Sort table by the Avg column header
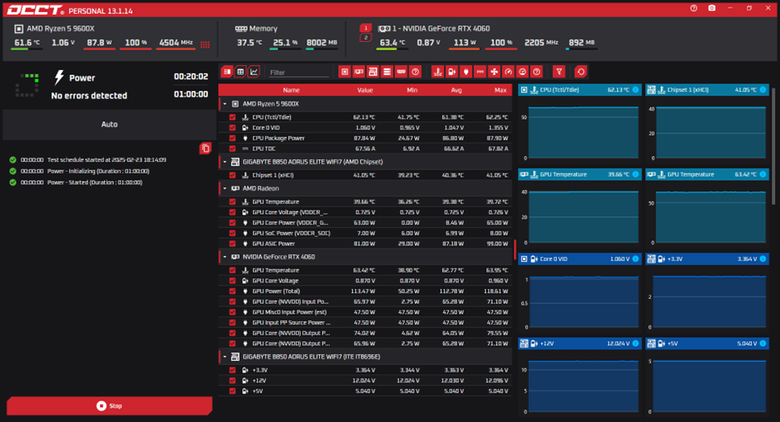Image resolution: width=780 pixels, height=422 pixels. (x=456, y=90)
